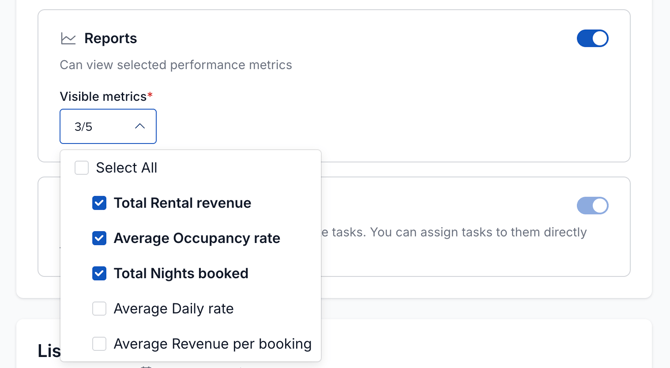Viewport: 670px width, 368px height.
Task: Click 'Can view selected performance metrics' text
Action: click(x=176, y=65)
